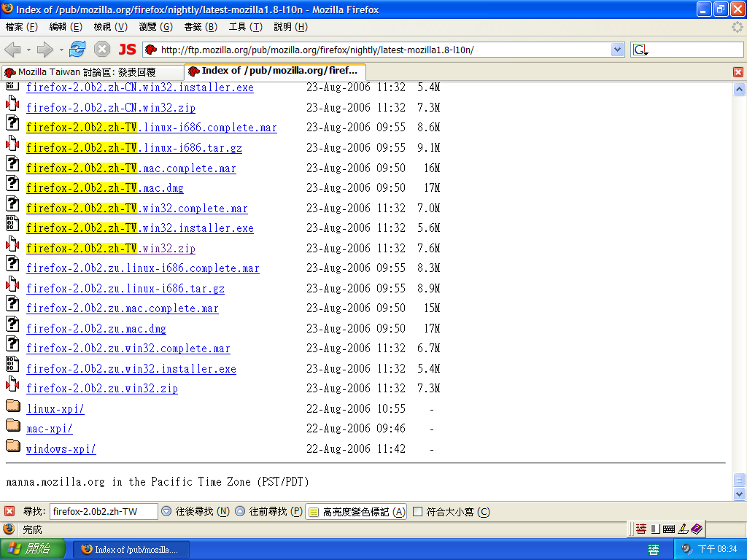
Task: Click the folder icon beside linux-xpi/
Action: 13,405
